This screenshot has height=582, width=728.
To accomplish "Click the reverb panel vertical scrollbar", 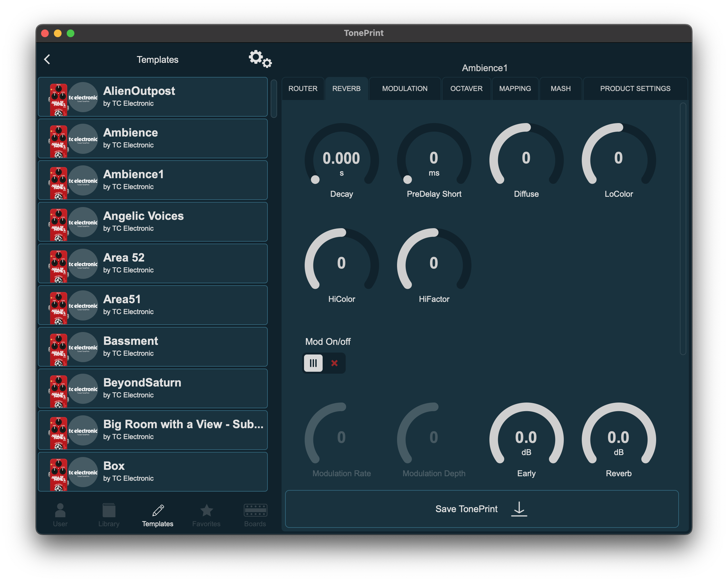I will coord(683,229).
